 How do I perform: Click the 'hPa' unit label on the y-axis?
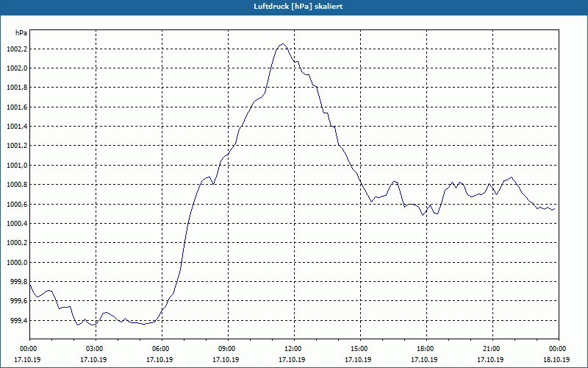point(21,33)
